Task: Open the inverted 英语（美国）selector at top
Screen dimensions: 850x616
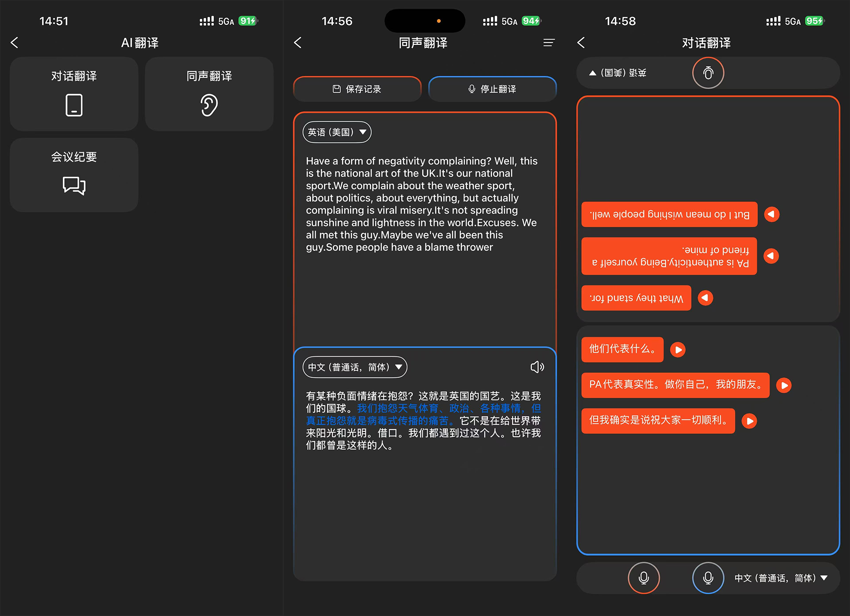Action: [x=618, y=73]
